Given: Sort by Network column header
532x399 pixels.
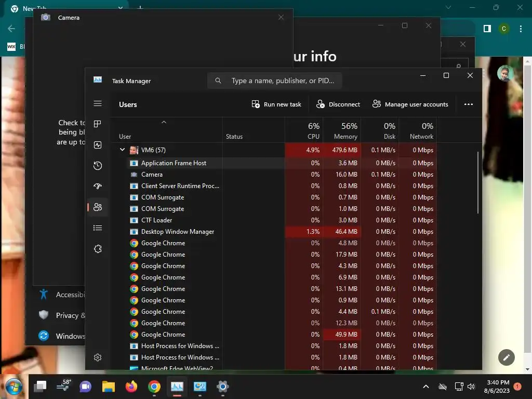Looking at the screenshot, I should pos(418,130).
